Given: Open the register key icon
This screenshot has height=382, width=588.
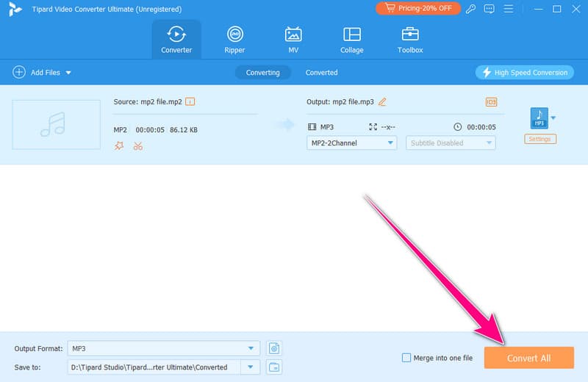Looking at the screenshot, I should (470, 9).
